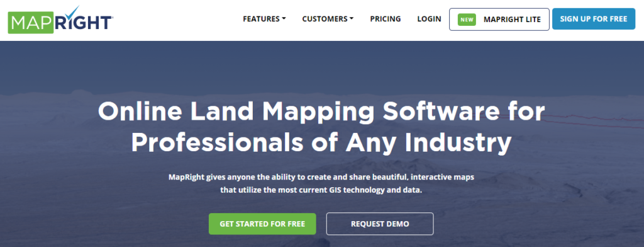644x247 pixels.
Task: Open the MapRight Lite button
Action: click(x=499, y=20)
